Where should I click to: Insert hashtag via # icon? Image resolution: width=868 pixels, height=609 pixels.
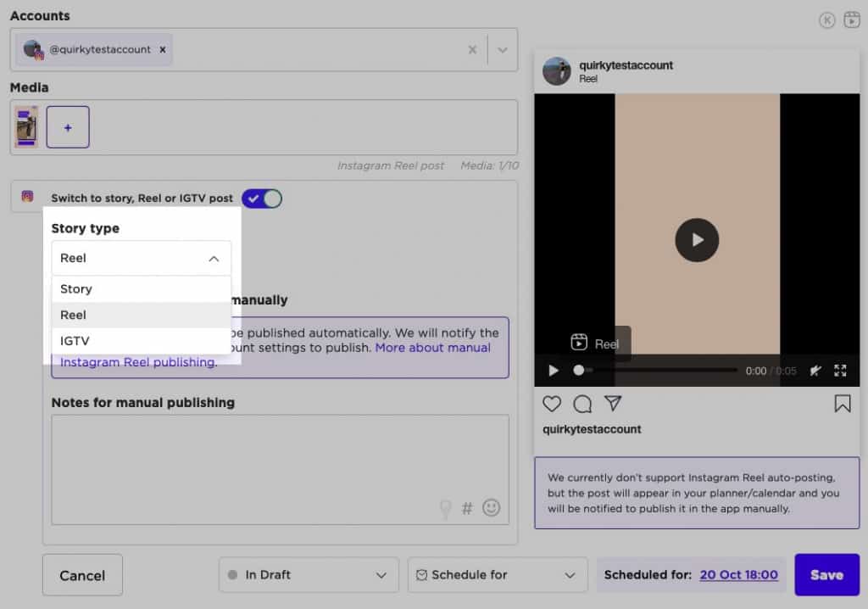point(467,508)
